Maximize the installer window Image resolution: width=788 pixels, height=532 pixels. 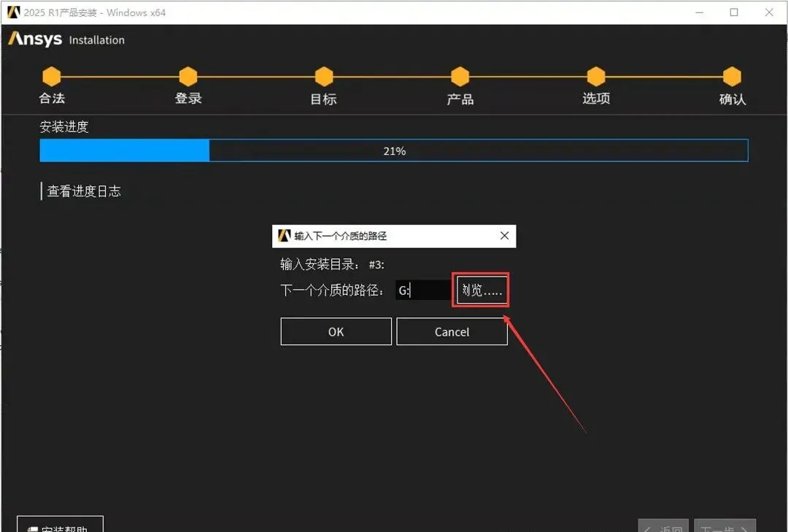tap(734, 12)
